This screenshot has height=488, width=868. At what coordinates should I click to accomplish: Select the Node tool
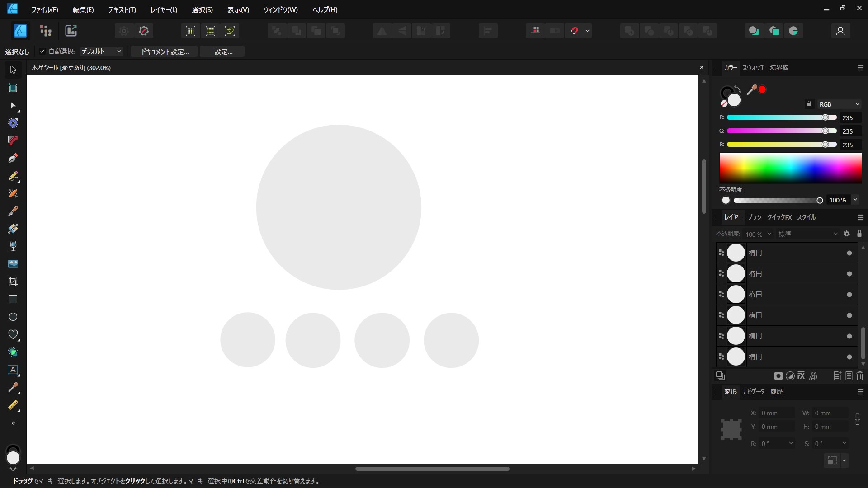pos(13,105)
